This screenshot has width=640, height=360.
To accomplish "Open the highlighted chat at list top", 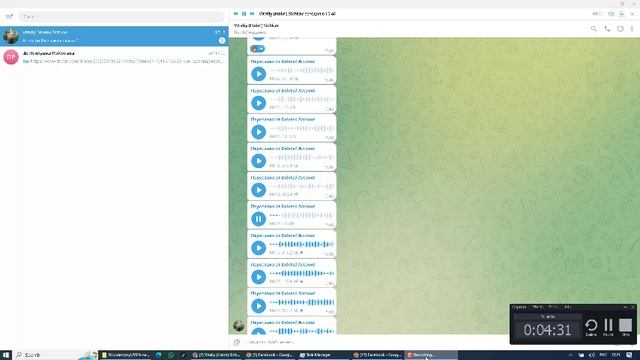I will click(x=114, y=36).
